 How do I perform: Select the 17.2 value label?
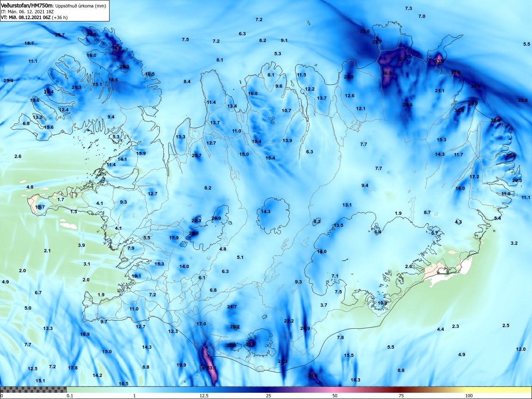(474, 177)
